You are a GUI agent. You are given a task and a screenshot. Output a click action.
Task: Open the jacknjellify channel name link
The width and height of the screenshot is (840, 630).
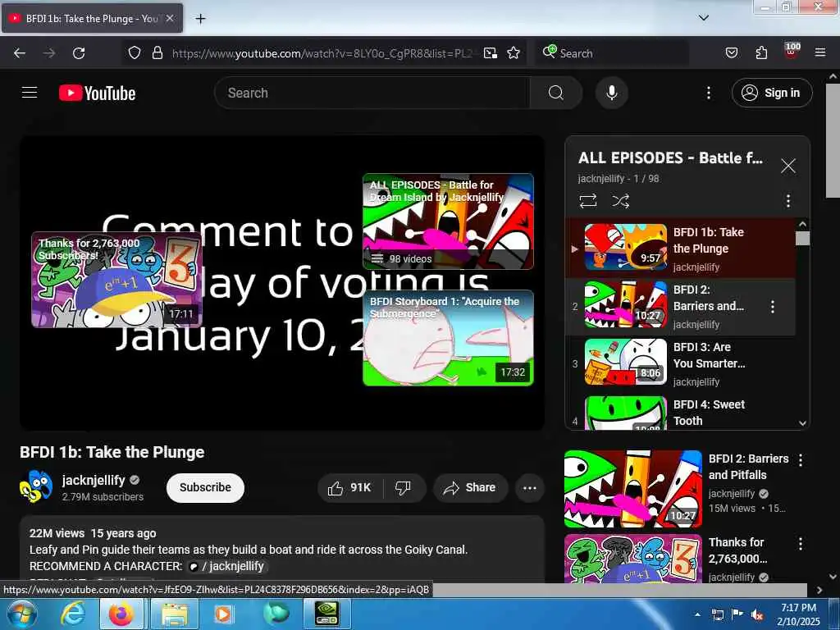(x=94, y=480)
